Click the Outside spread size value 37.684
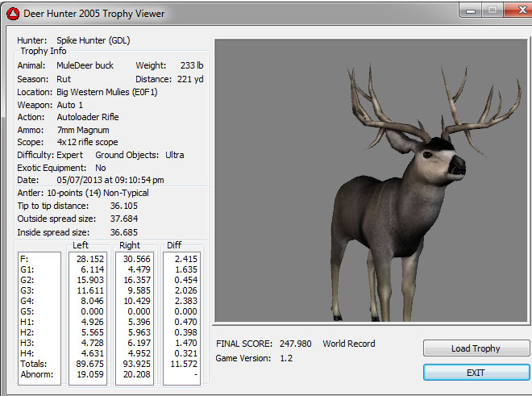Viewport: 532px width, 396px height. (123, 219)
